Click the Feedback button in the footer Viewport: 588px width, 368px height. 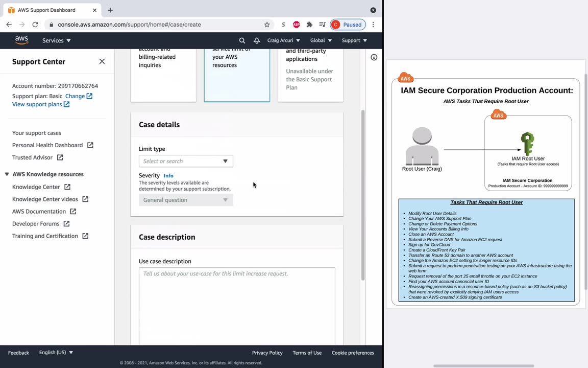pyautogui.click(x=18, y=353)
